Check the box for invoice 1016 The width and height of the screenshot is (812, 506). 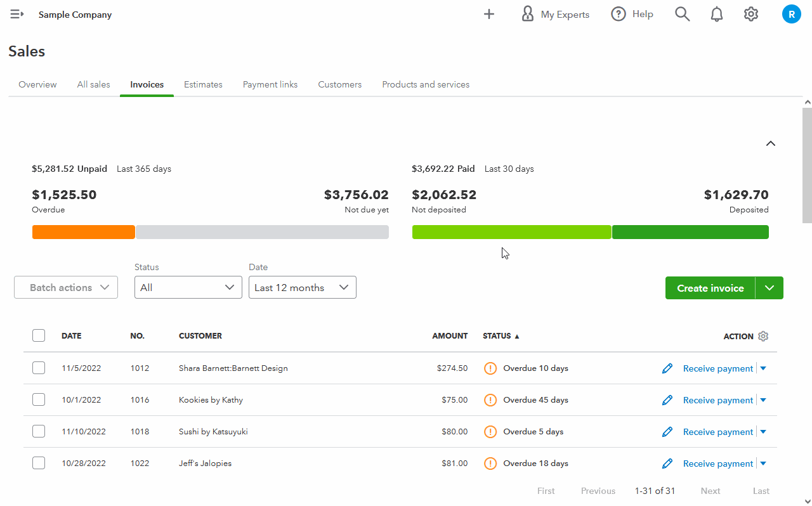[x=39, y=400]
